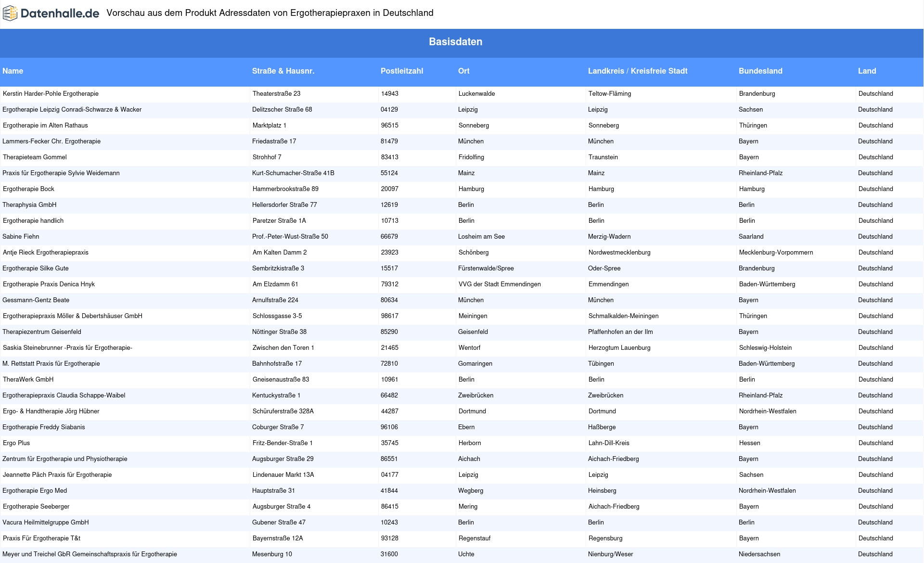The width and height of the screenshot is (924, 563).
Task: Select Vacura Heilmittelgruppe GmbH
Action: click(46, 523)
